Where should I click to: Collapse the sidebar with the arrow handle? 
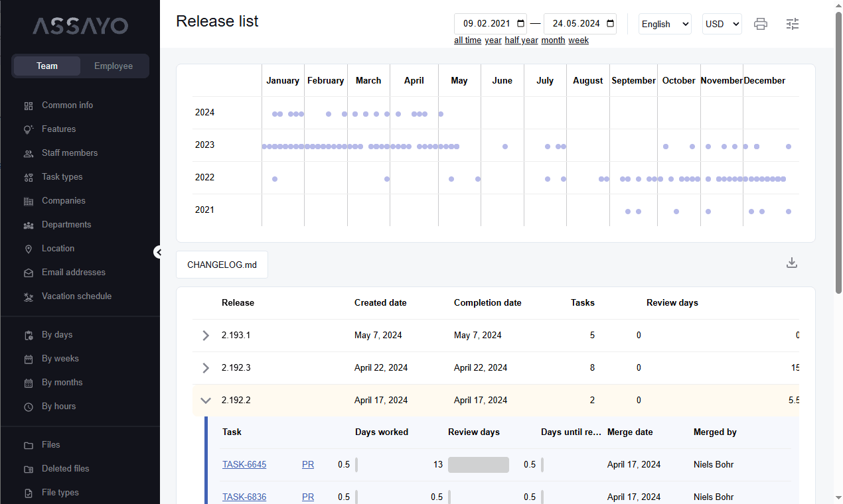[x=159, y=252]
